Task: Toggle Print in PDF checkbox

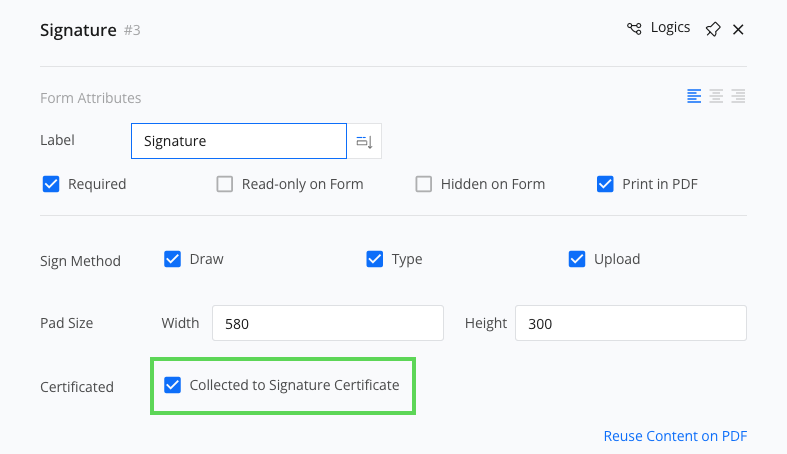Action: coord(605,184)
